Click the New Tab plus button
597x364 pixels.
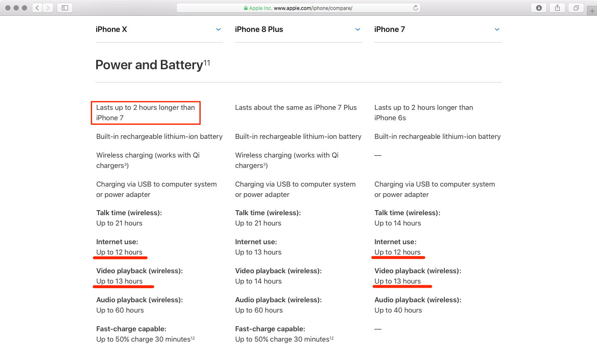click(592, 10)
